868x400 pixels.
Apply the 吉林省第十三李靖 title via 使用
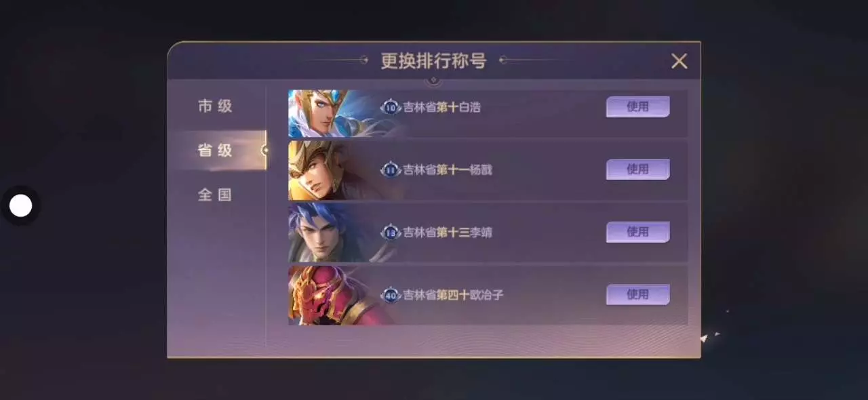click(637, 232)
